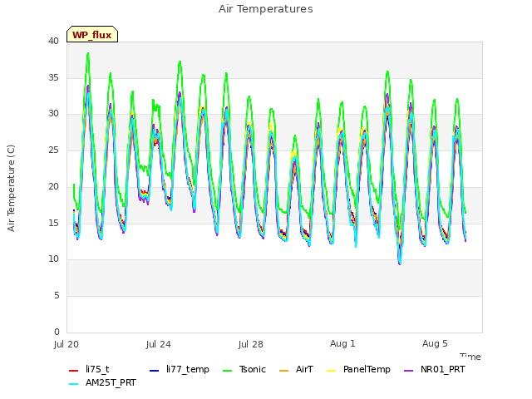The width and height of the screenshot is (532, 399).
Task: Click the Aug 5 x-axis tick label
Action: pyautogui.click(x=435, y=343)
